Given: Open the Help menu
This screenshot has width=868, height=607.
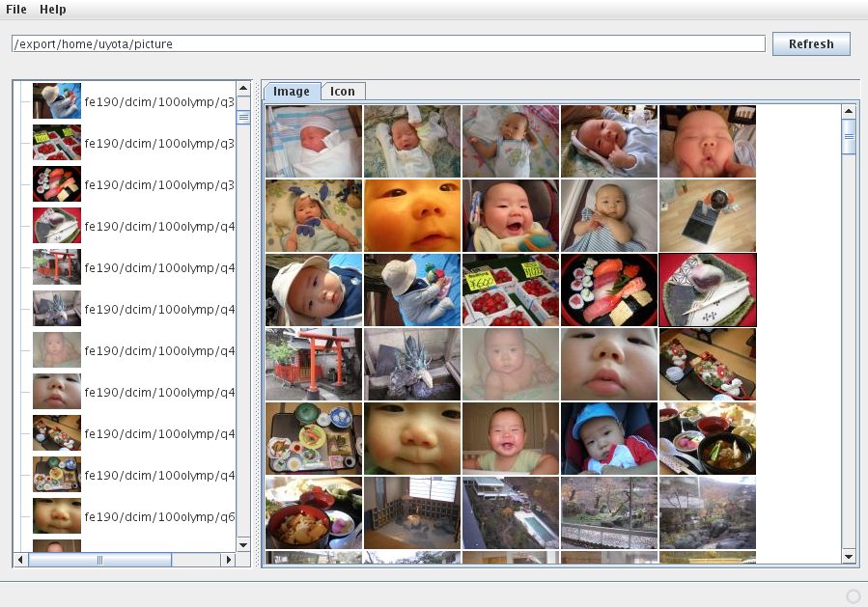Looking at the screenshot, I should [53, 9].
